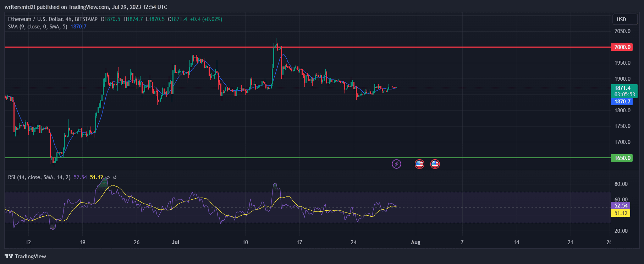Screen dimensions: 644x264
Task: Click the red 2000.0 price label
Action: coord(622,47)
